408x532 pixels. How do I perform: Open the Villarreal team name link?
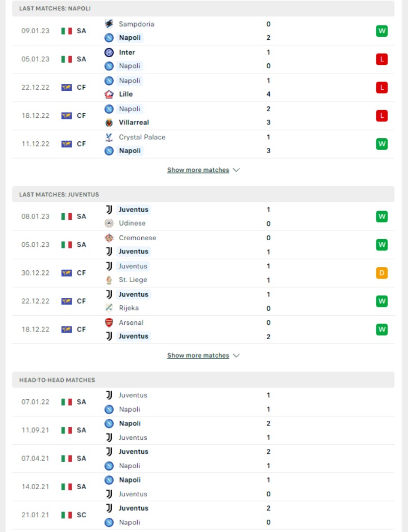[134, 122]
